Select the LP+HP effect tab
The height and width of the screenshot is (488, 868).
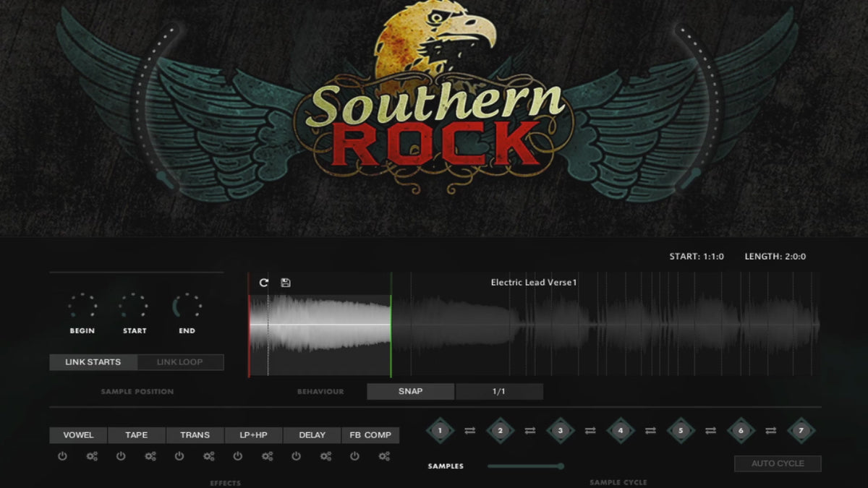click(x=253, y=435)
